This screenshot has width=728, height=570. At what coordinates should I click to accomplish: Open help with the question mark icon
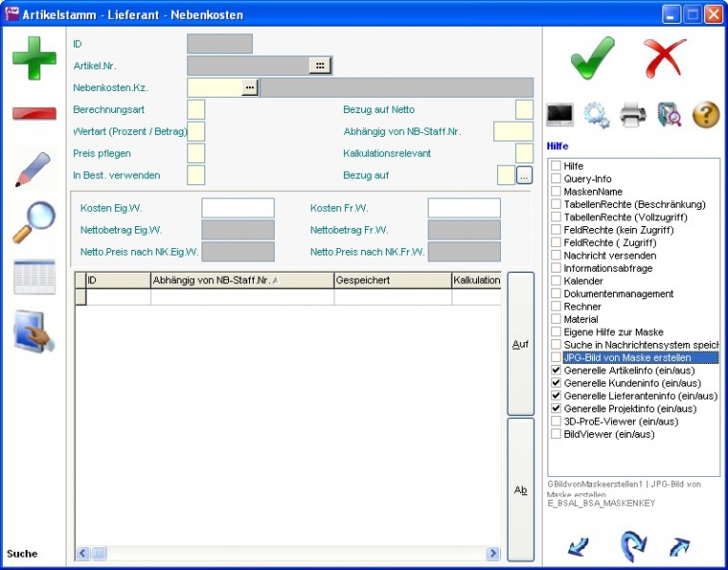click(x=706, y=116)
